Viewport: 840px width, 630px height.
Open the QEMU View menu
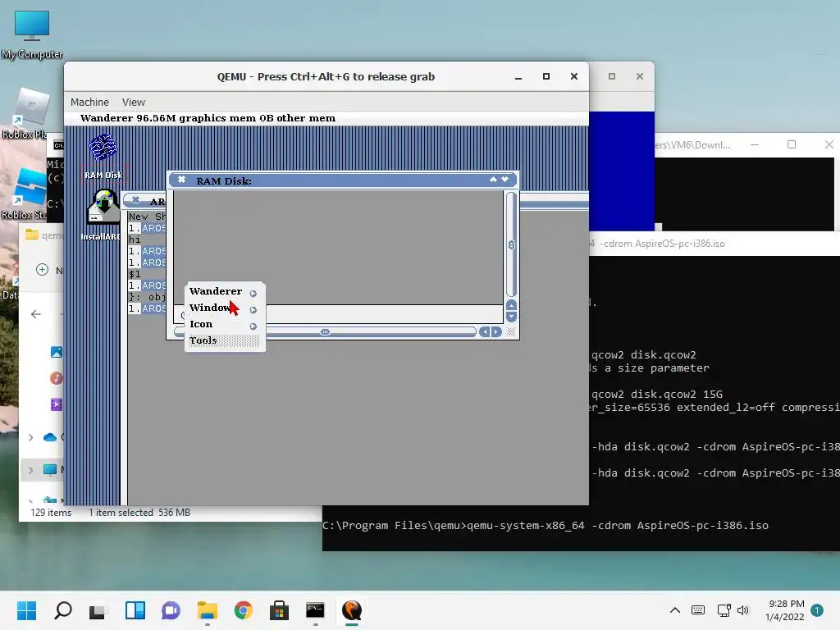134,103
